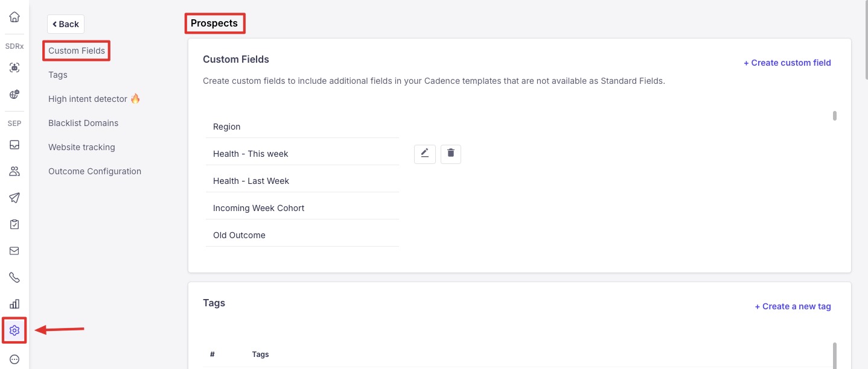Image resolution: width=868 pixels, height=369 pixels.
Task: Open the more options ellipsis icon
Action: click(x=14, y=359)
